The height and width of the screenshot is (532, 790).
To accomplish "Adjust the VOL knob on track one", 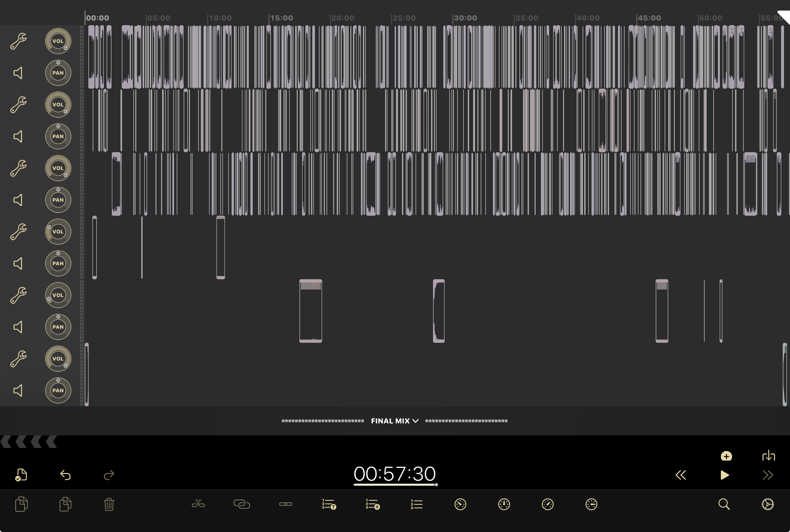I will pyautogui.click(x=57, y=40).
